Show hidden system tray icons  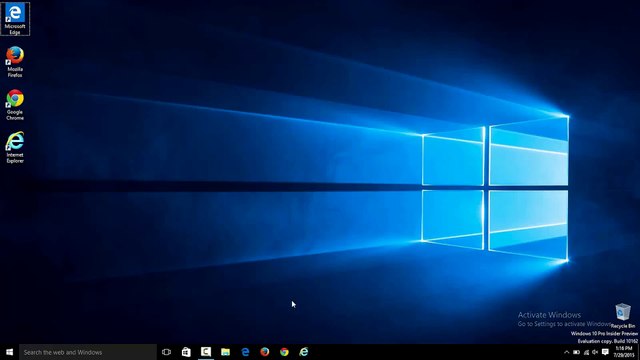(567, 352)
